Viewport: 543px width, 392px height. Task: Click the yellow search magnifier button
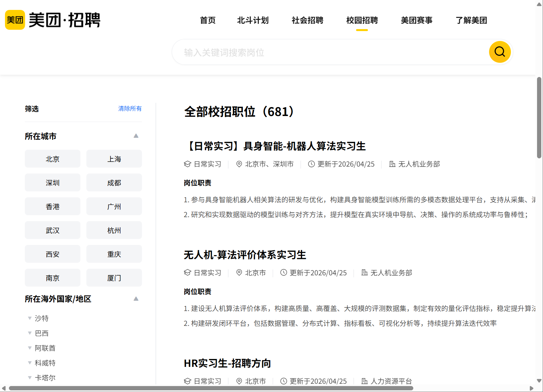[500, 52]
